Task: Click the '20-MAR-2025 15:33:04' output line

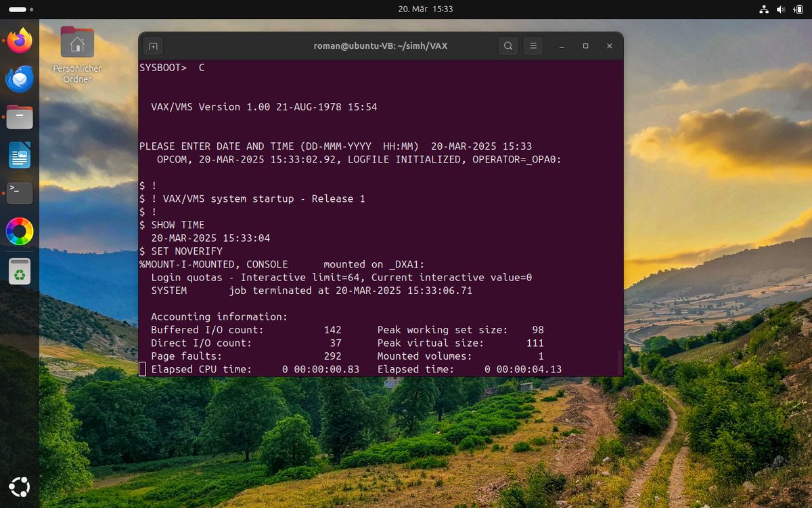Action: [210, 238]
